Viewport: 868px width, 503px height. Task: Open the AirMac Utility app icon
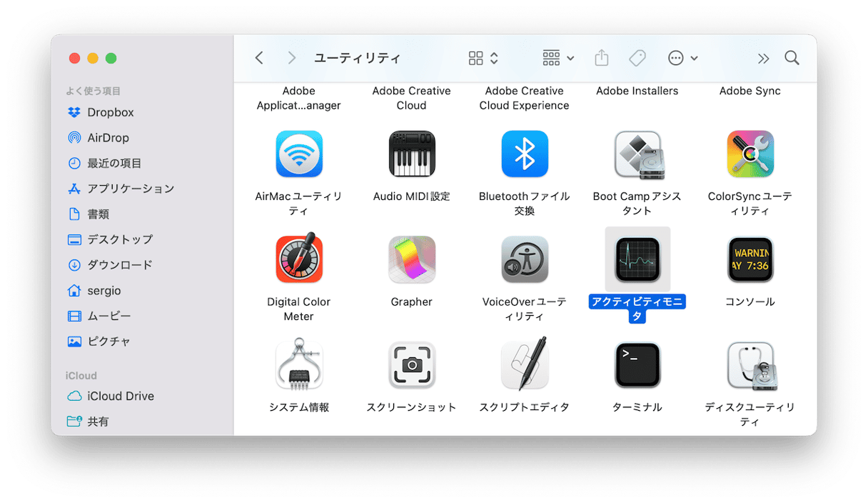299,154
